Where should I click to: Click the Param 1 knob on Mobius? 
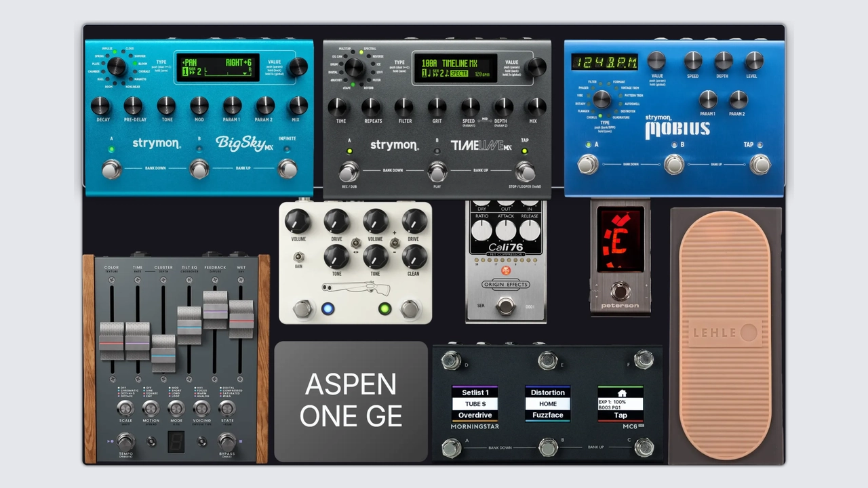pos(708,100)
